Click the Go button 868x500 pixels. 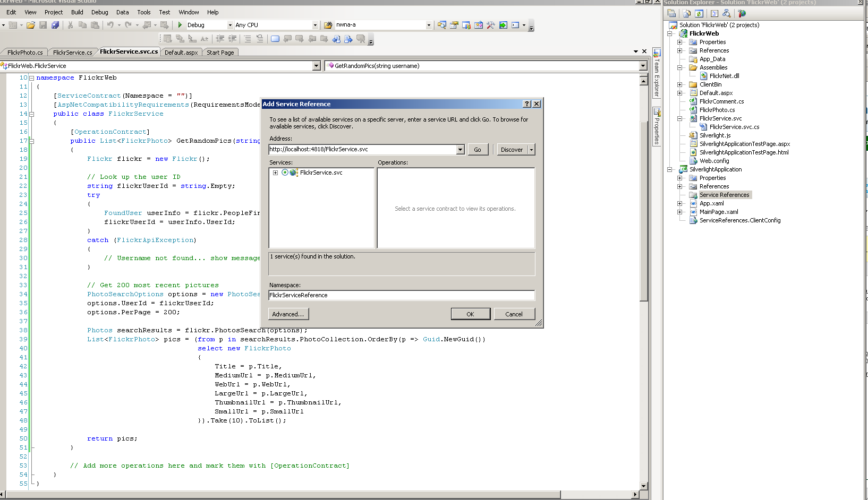(478, 150)
